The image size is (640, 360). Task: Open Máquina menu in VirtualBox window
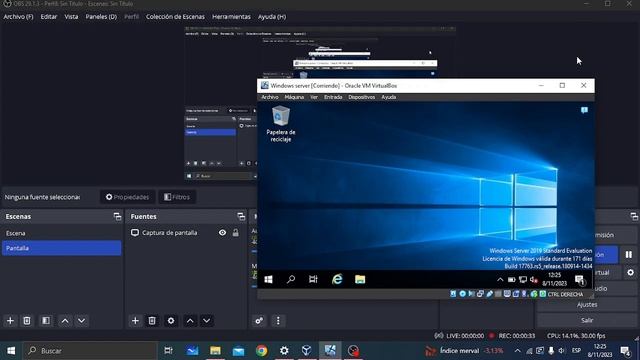(294, 97)
